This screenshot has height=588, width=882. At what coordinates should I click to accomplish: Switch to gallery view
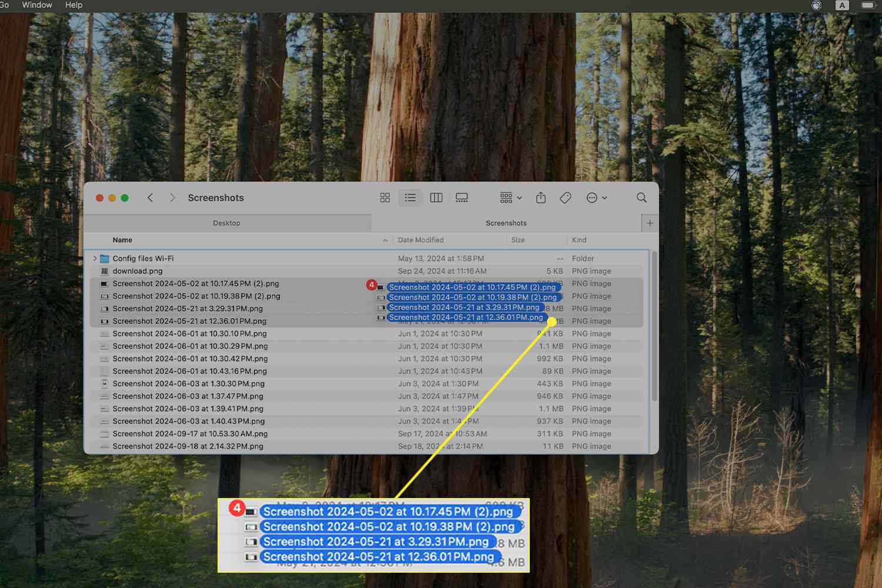tap(462, 198)
